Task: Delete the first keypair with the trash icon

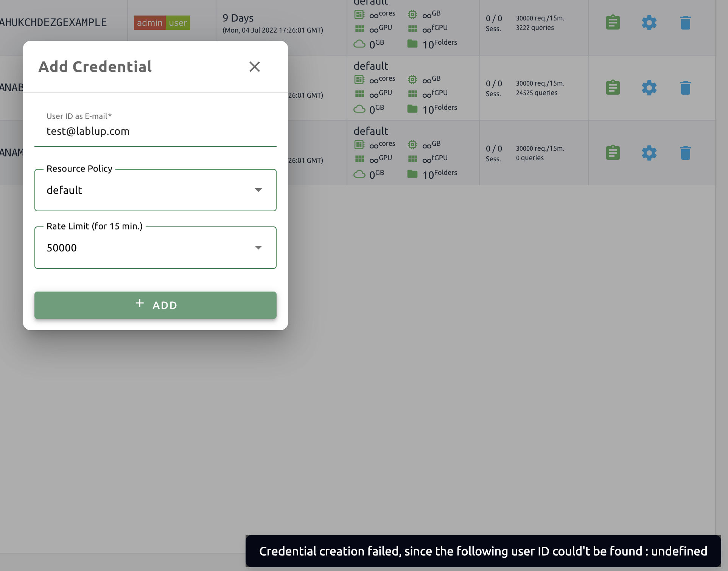Action: pyautogui.click(x=685, y=23)
